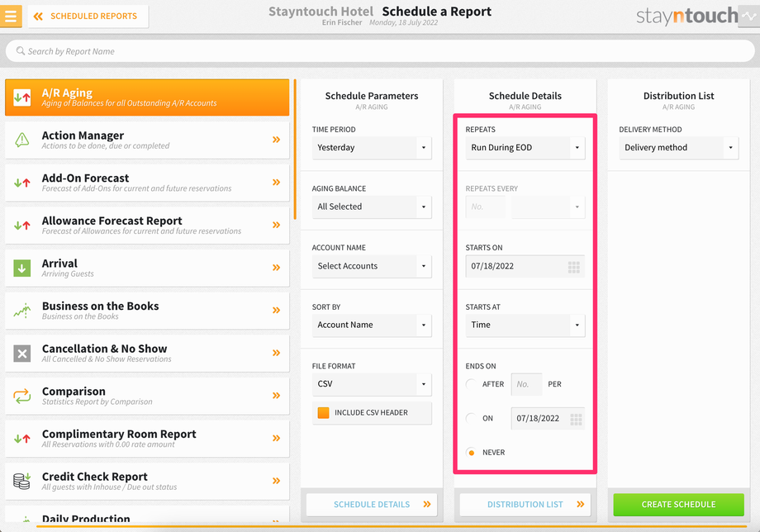The image size is (760, 532).
Task: Open Action Manager via its chevron
Action: coord(276,140)
